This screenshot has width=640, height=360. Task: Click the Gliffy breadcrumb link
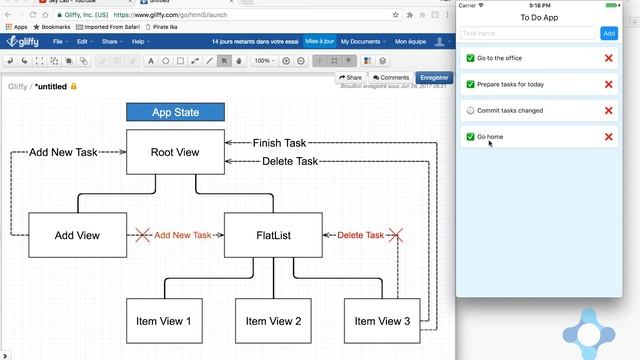[x=17, y=87]
